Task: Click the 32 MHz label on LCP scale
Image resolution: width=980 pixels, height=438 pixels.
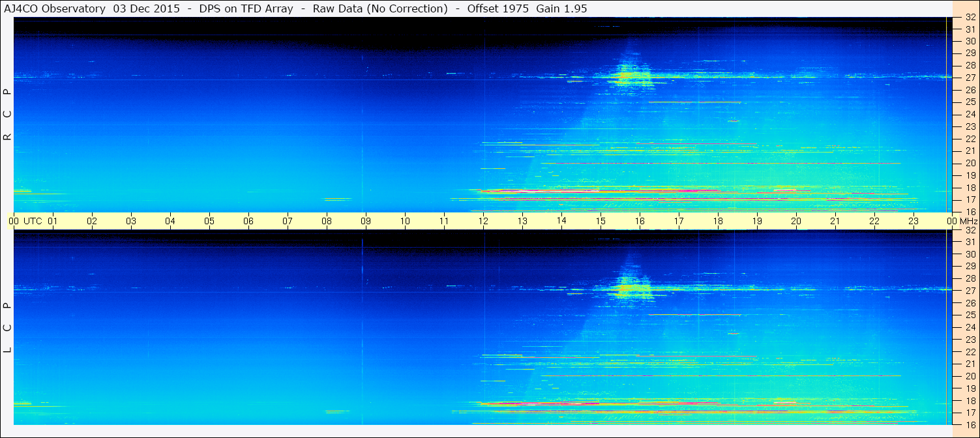Action: pyautogui.click(x=970, y=230)
